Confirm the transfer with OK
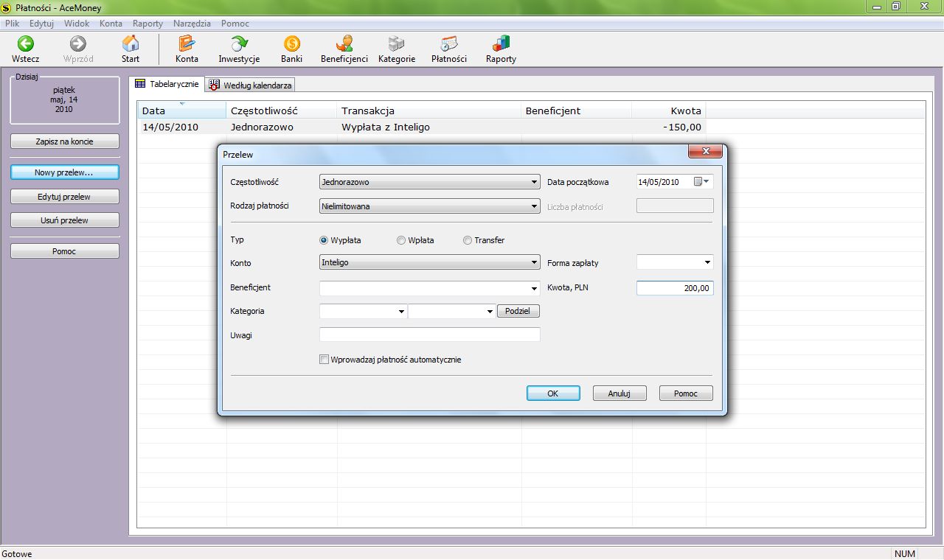The width and height of the screenshot is (944, 560). [x=553, y=393]
